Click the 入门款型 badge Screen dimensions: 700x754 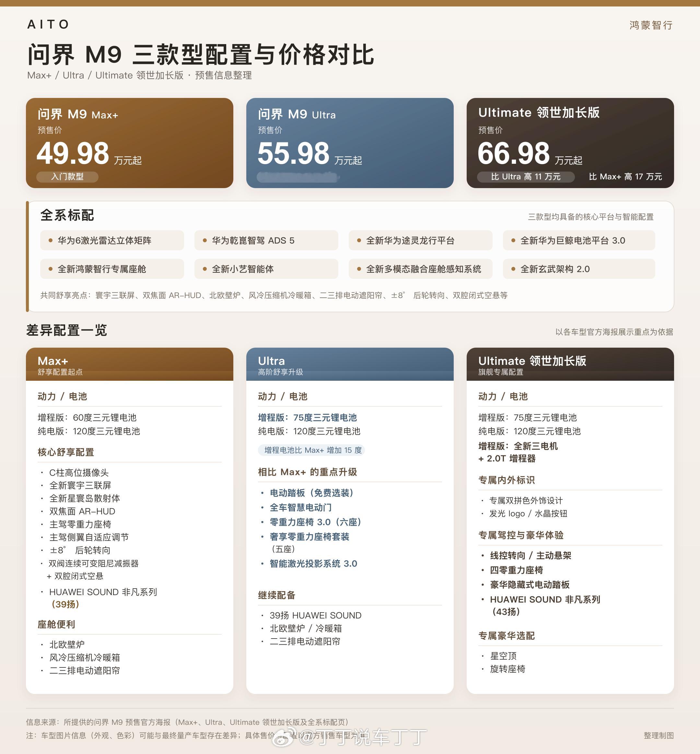click(x=67, y=177)
